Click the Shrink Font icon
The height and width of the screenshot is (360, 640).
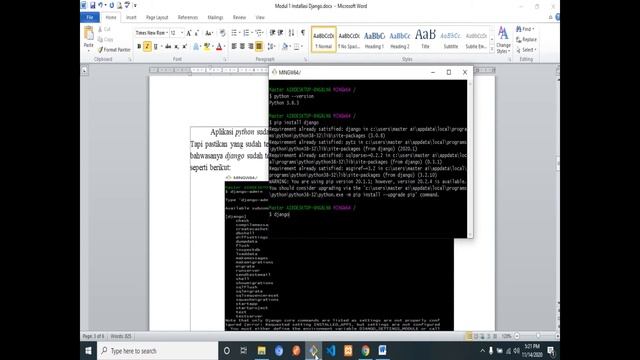pos(196,33)
